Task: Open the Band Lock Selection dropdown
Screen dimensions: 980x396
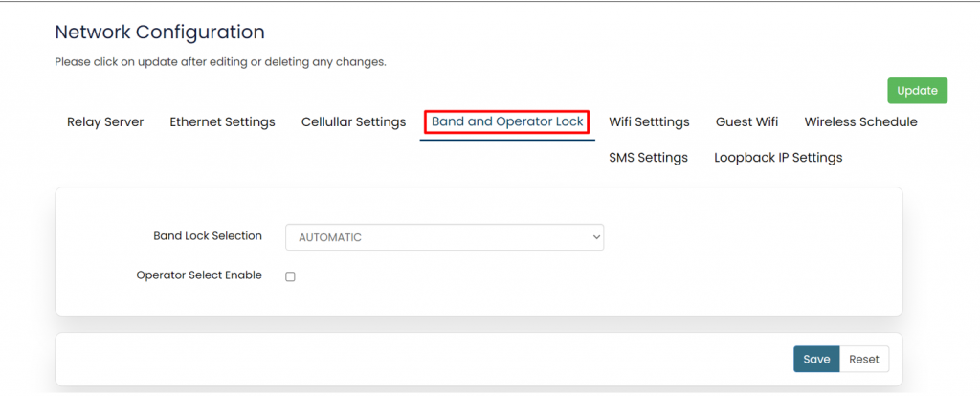Action: [x=444, y=237]
